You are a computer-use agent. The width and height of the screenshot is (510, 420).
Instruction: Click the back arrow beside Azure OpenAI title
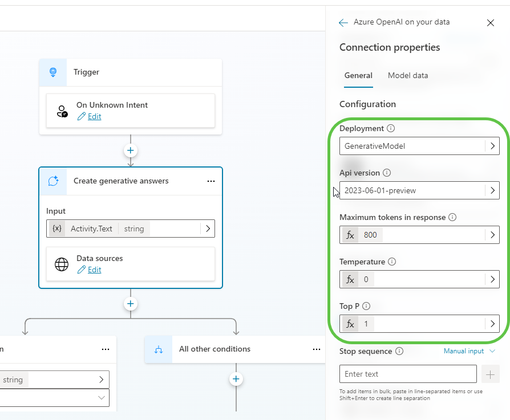point(343,23)
